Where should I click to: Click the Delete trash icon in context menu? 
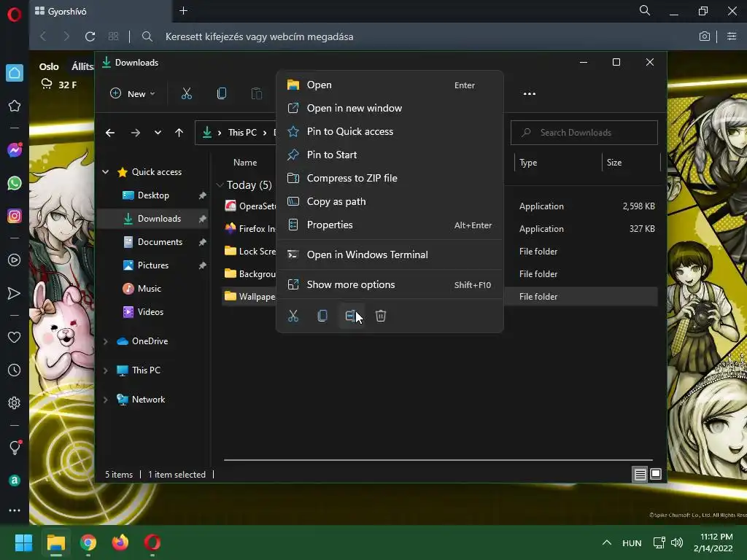click(381, 316)
